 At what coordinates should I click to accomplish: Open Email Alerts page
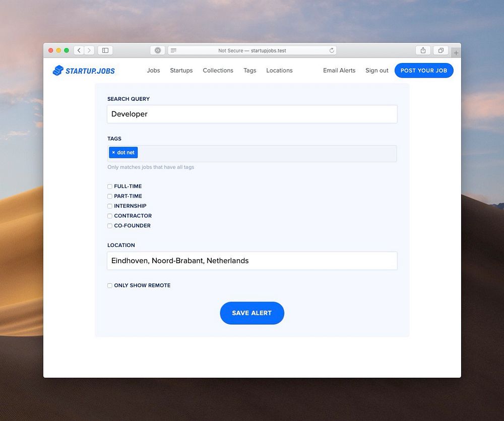339,71
